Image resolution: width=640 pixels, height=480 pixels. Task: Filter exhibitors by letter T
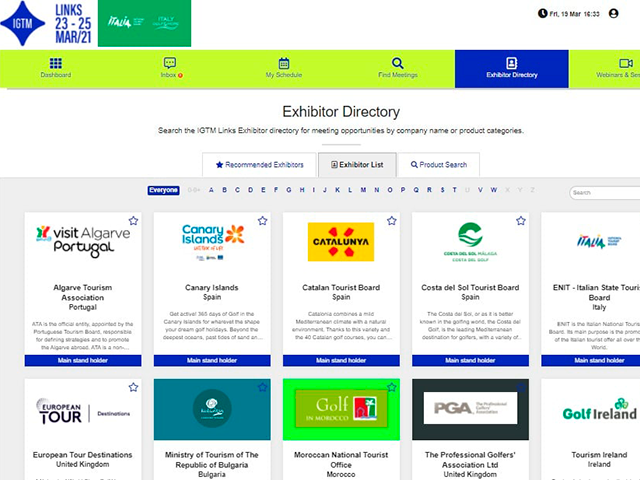coord(454,190)
